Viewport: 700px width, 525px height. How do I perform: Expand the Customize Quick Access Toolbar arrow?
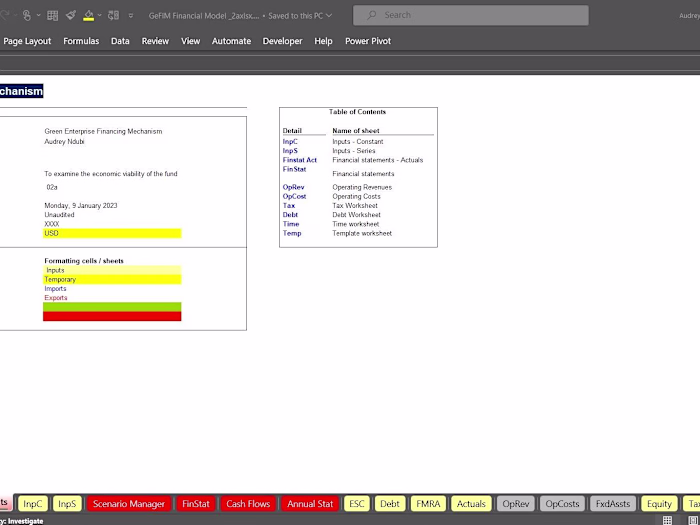(x=130, y=16)
